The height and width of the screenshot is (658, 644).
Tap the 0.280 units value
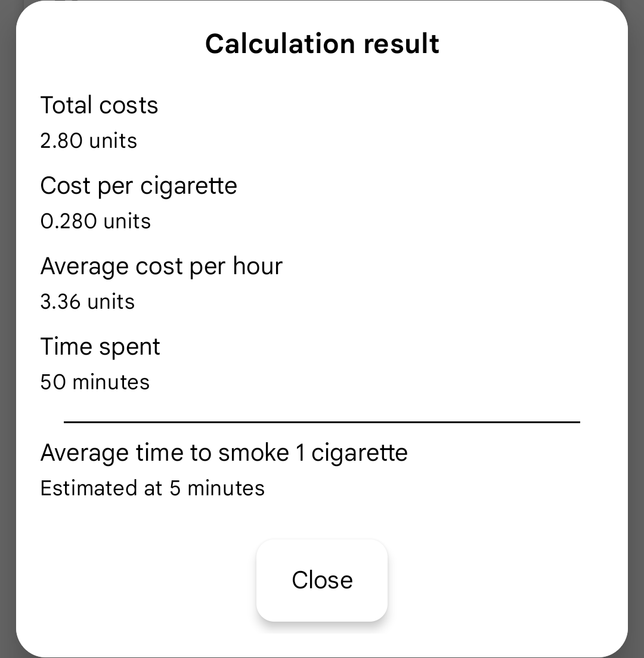(x=95, y=222)
